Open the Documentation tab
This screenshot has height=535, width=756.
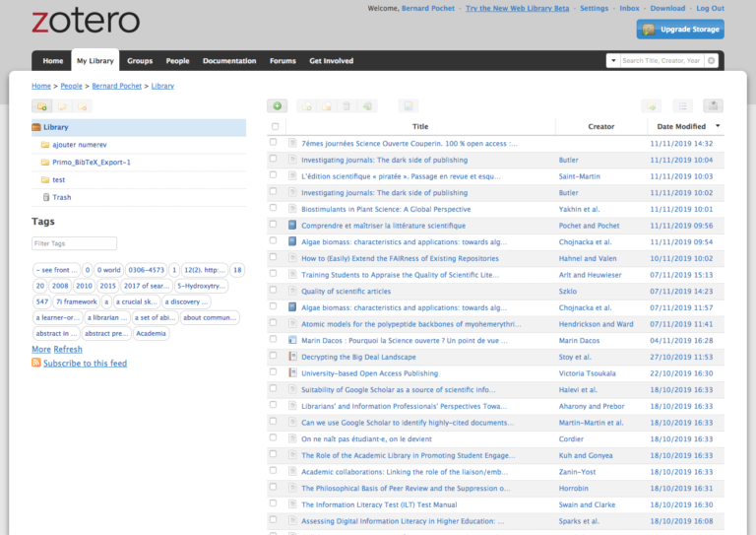[x=229, y=61]
